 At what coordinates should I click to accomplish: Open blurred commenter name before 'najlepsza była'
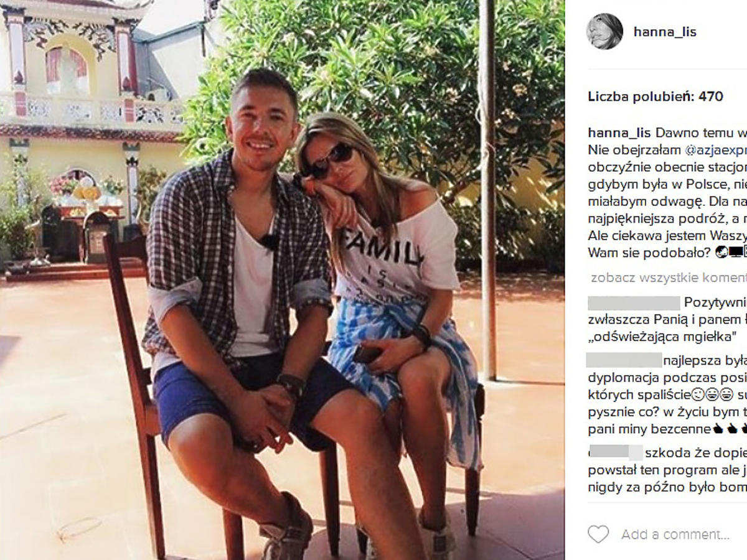[625, 360]
